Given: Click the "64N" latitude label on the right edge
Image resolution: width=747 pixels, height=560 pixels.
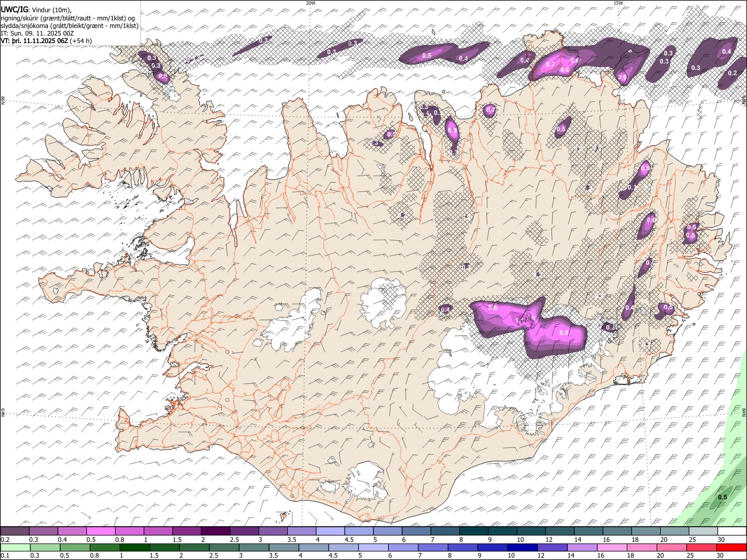Looking at the screenshot, I should [744, 411].
